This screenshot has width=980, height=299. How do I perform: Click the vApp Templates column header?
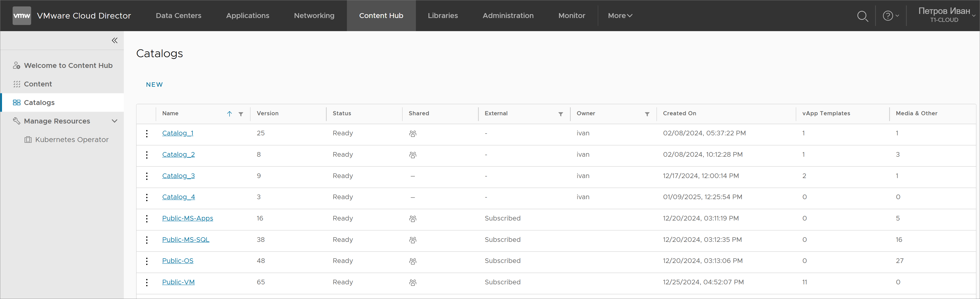826,113
